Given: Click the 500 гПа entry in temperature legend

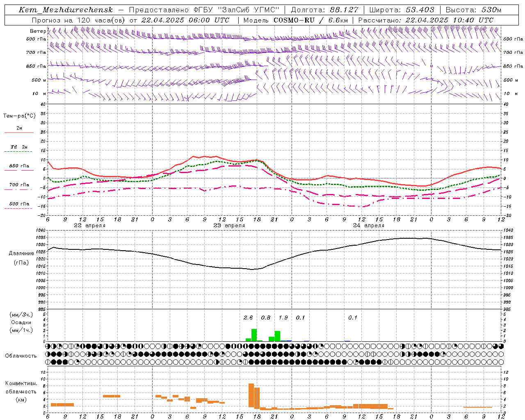Looking at the screenshot, I should (x=19, y=204).
